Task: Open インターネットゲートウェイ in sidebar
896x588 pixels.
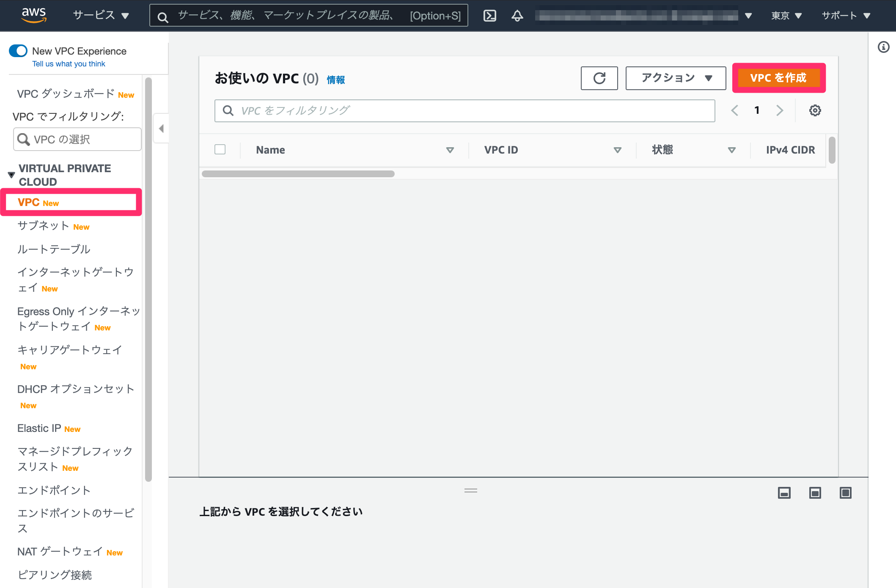Action: click(x=76, y=280)
